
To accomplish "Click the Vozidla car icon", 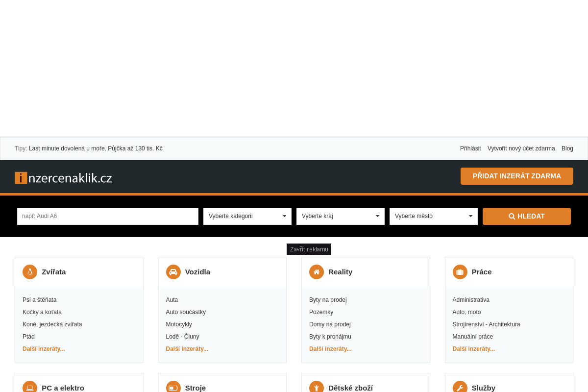I will (x=173, y=272).
